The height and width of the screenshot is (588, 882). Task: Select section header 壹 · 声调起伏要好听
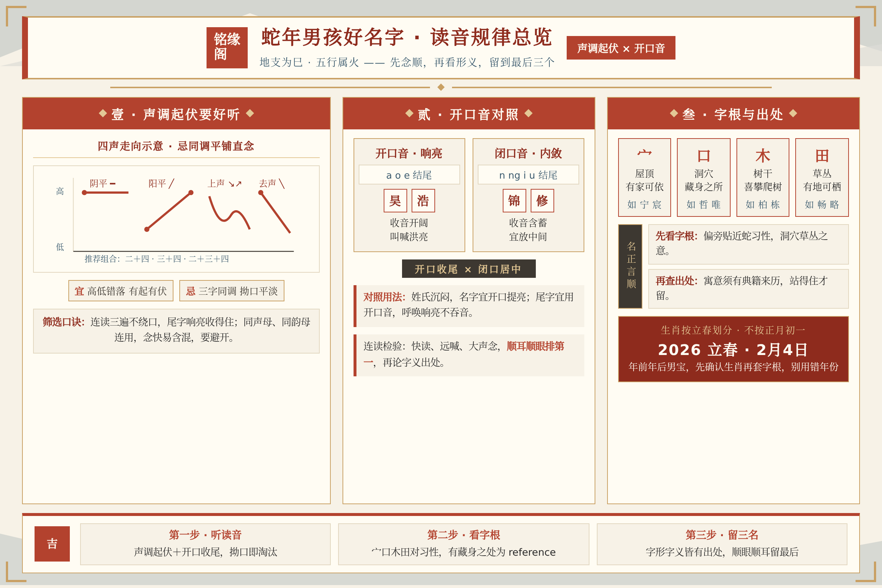176,114
